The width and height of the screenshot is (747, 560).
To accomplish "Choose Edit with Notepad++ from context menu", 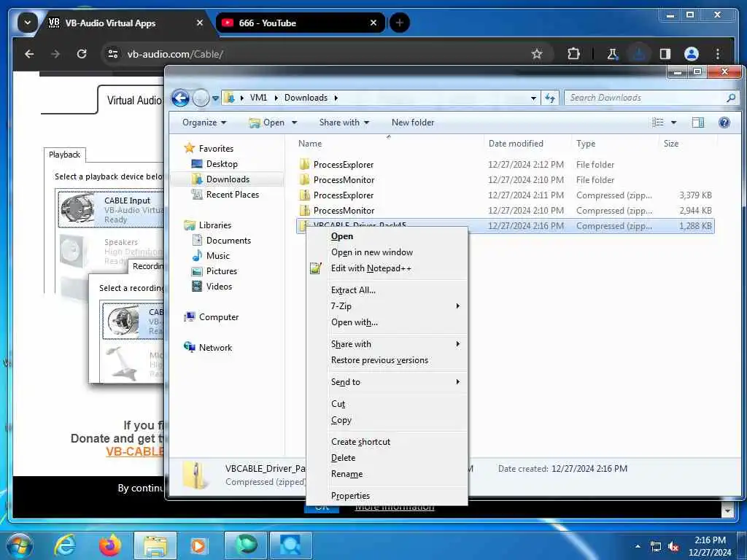I will tap(387, 268).
